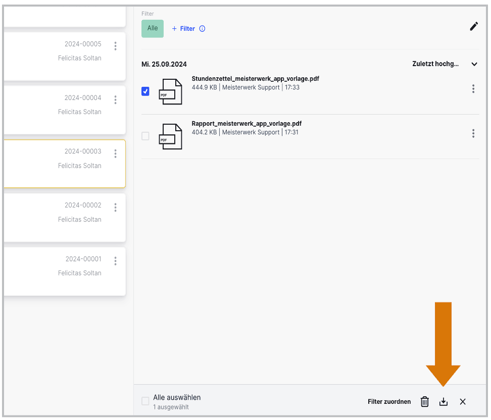Viewport: 491px width, 420px height.
Task: Click the Filter zuordnen button
Action: tap(389, 402)
